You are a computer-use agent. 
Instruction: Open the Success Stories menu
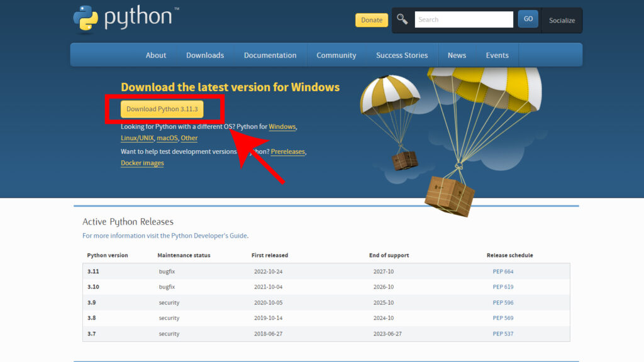(x=402, y=55)
